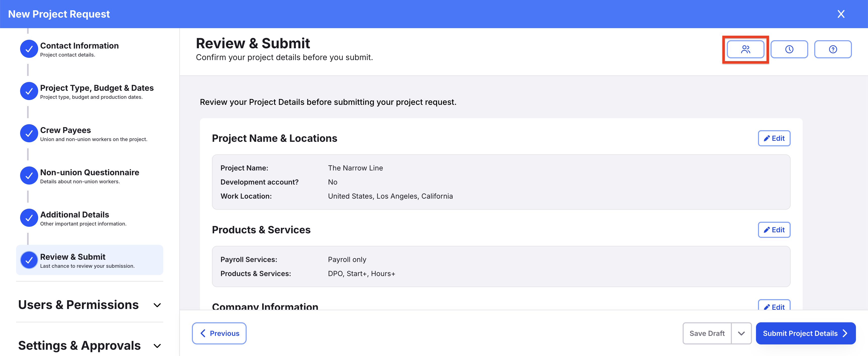Viewport: 868px width, 356px height.
Task: Open the users/collaborators icon button
Action: [745, 49]
